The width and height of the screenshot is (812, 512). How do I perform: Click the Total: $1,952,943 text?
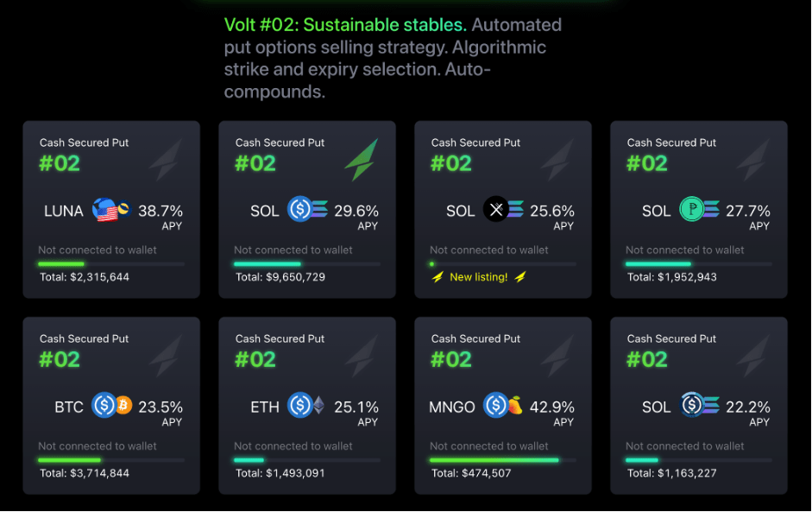click(x=671, y=277)
